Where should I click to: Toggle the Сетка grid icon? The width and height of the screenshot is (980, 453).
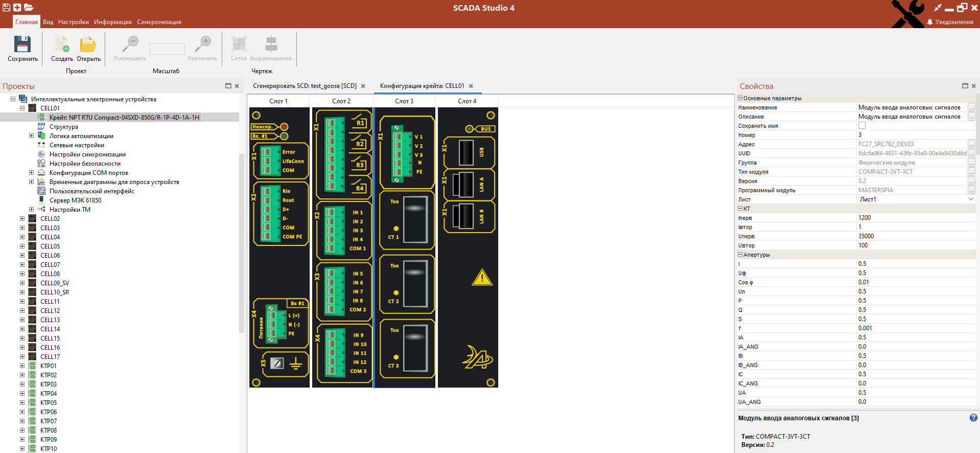pos(239,44)
